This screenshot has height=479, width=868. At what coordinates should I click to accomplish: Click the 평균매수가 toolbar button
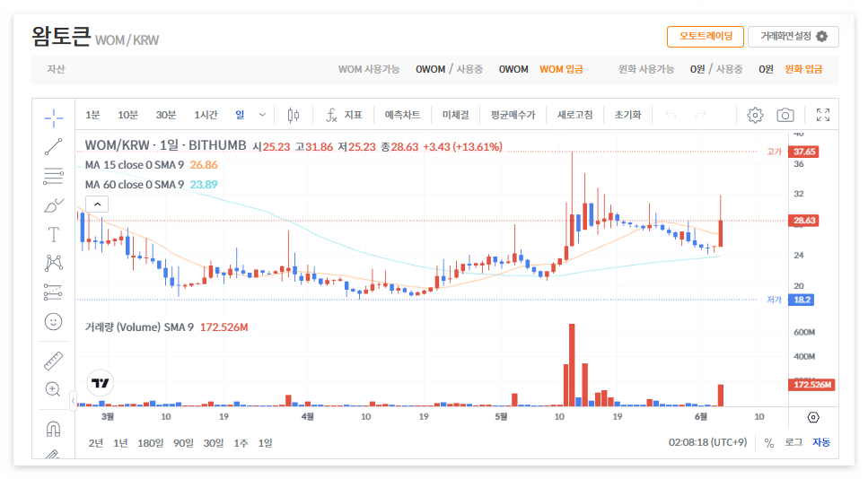pos(513,115)
